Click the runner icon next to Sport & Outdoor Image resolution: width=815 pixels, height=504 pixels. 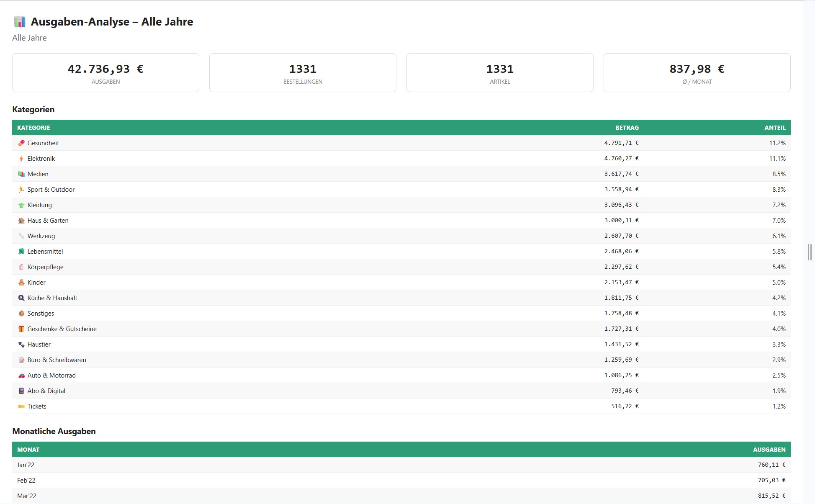coord(21,190)
